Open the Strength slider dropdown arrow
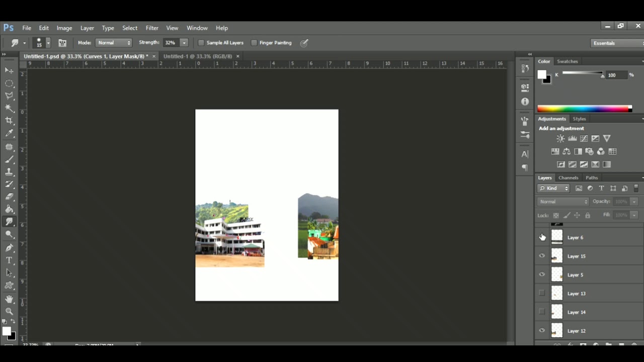Screen dimensions: 644x362 pos(184,43)
